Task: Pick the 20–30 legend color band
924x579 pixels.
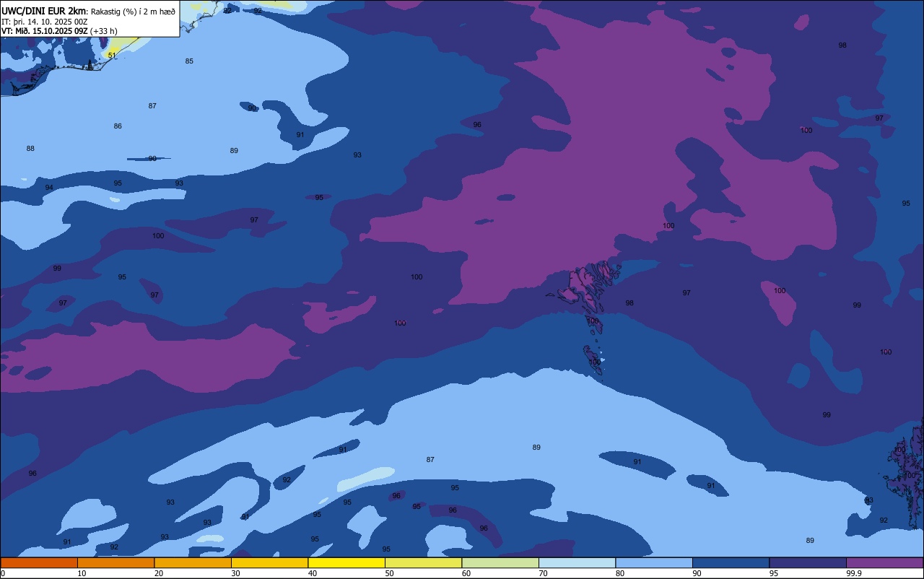Action: [193, 562]
